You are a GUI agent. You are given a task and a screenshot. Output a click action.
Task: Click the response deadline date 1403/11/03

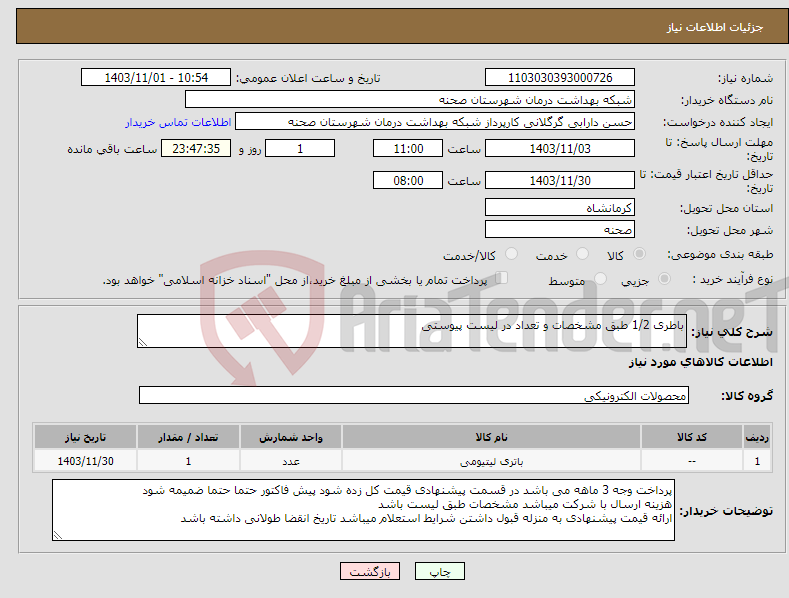(x=560, y=148)
